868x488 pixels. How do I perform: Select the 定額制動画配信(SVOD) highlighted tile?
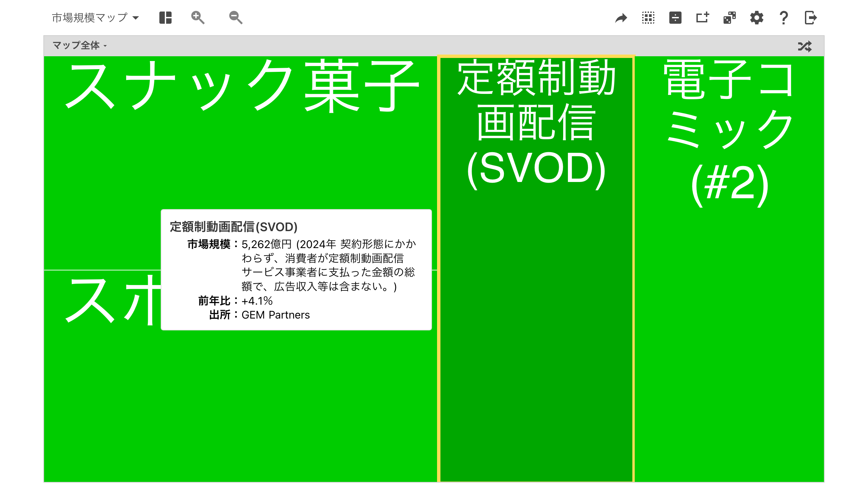(536, 269)
